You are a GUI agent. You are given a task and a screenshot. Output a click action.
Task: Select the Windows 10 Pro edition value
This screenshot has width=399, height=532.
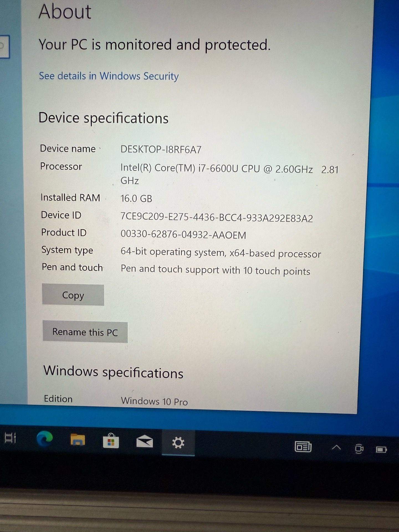click(154, 401)
